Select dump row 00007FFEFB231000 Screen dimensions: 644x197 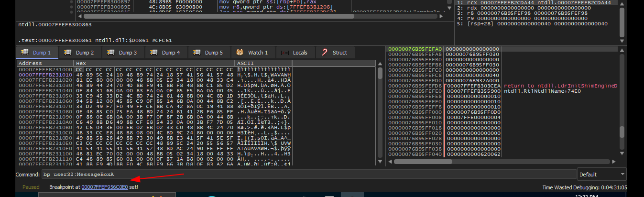154,69
